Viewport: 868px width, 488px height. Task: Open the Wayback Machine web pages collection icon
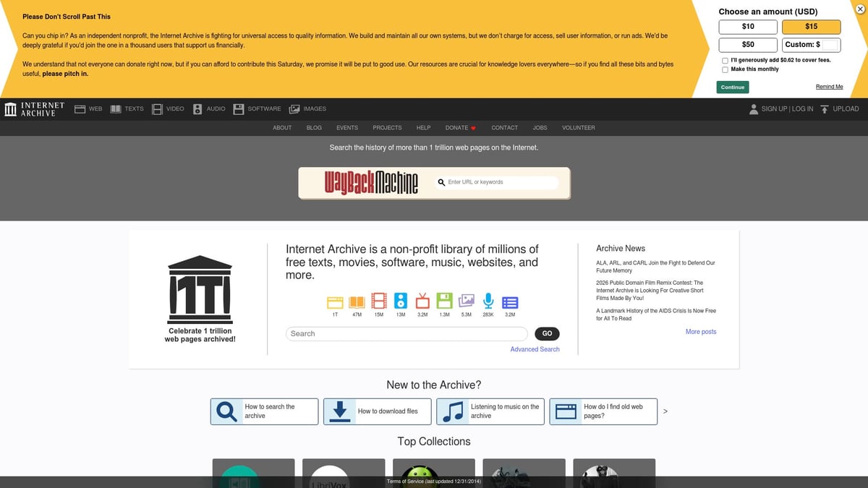pos(335,302)
